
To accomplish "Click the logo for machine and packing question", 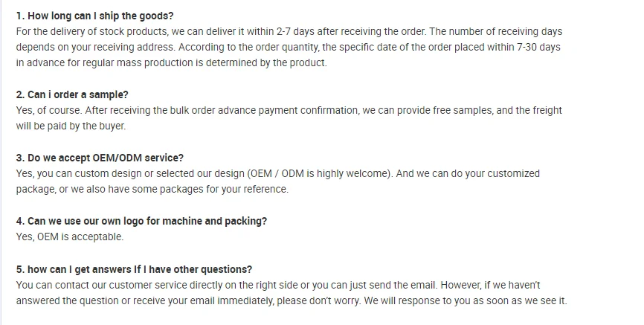I will 141,221.
